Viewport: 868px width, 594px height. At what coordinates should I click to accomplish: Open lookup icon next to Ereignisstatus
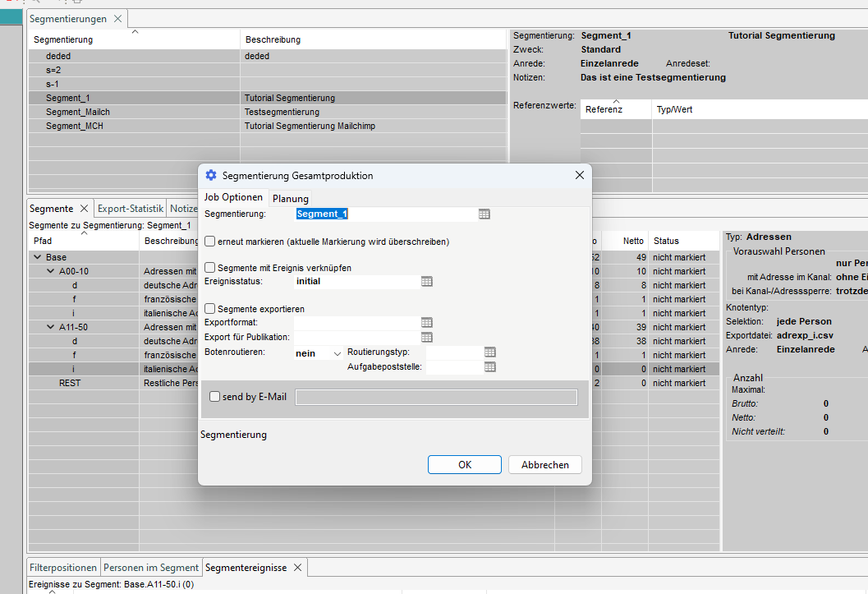pyautogui.click(x=426, y=281)
